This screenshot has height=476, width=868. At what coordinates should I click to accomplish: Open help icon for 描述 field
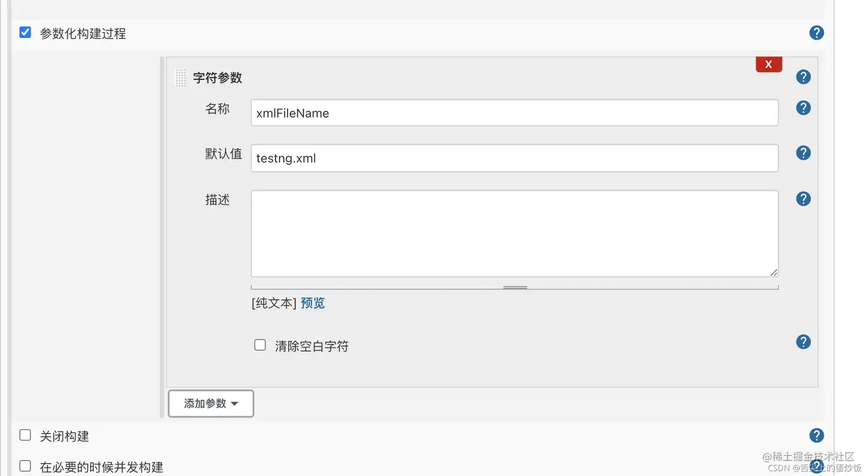[x=803, y=199]
